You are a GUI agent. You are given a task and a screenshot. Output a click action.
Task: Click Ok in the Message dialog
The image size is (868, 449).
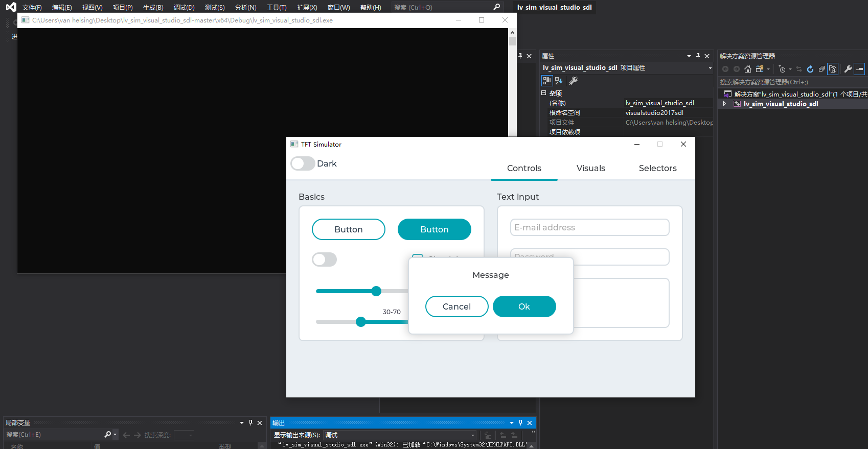[524, 306]
